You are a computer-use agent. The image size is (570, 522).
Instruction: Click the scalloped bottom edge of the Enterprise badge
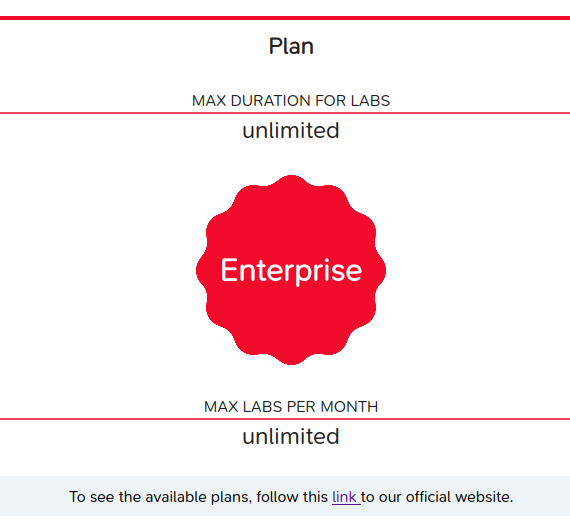tap(291, 362)
